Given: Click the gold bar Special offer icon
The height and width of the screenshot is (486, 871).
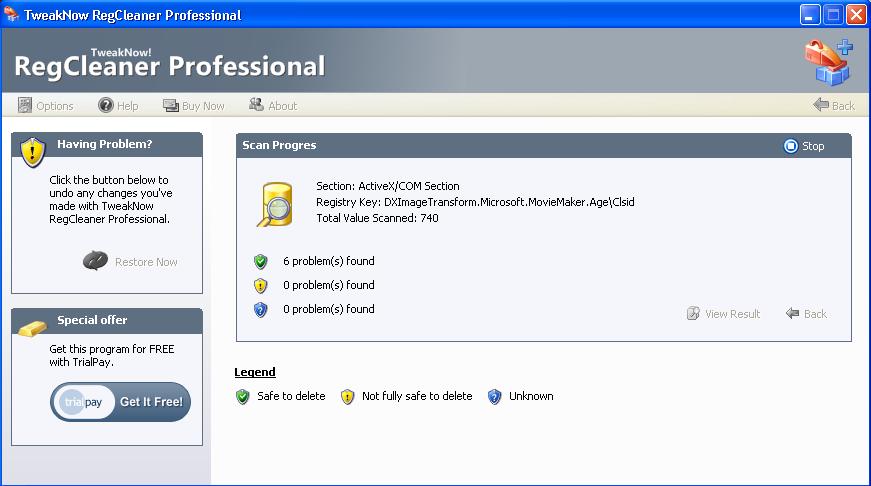Looking at the screenshot, I should (x=32, y=328).
